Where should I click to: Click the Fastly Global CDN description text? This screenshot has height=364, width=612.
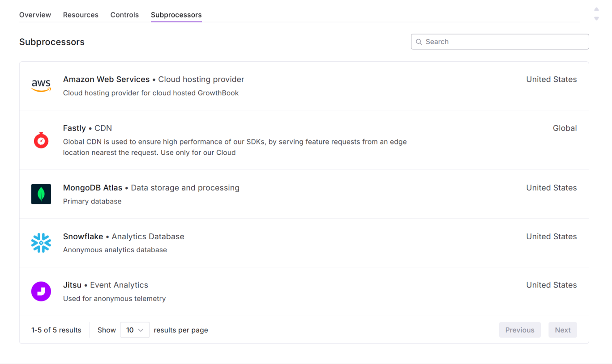pos(235,147)
